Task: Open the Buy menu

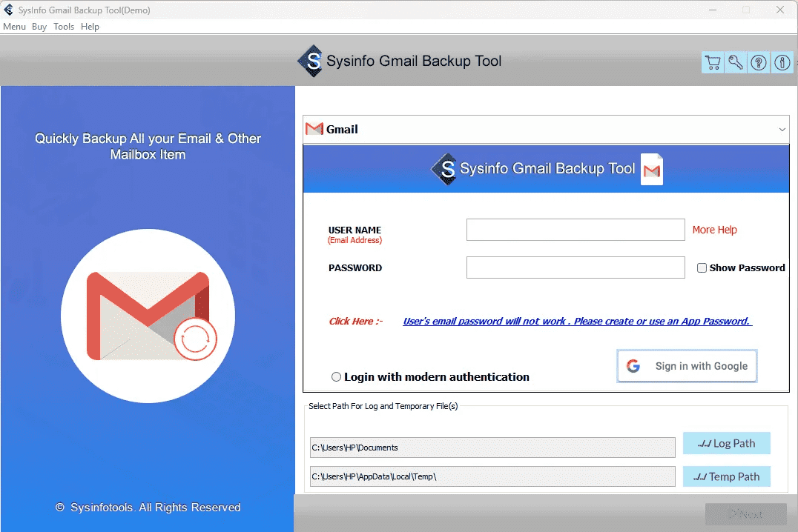Action: [x=39, y=27]
